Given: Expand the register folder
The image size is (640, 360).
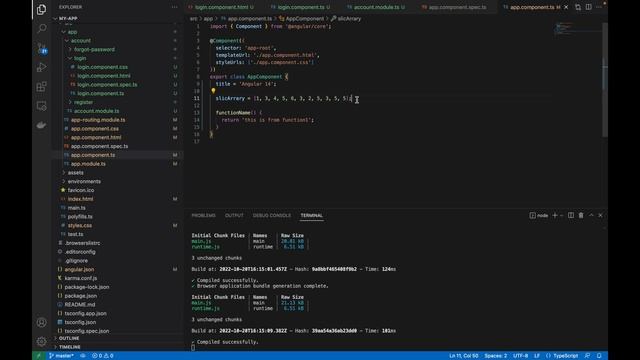Looking at the screenshot, I should point(118,102).
